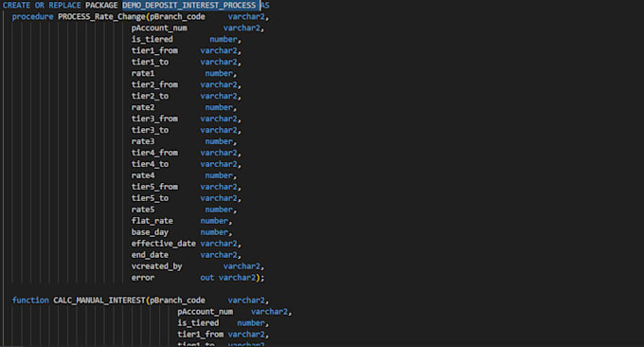Click the rate2 parameter
The image size is (644, 347).
pos(143,107)
